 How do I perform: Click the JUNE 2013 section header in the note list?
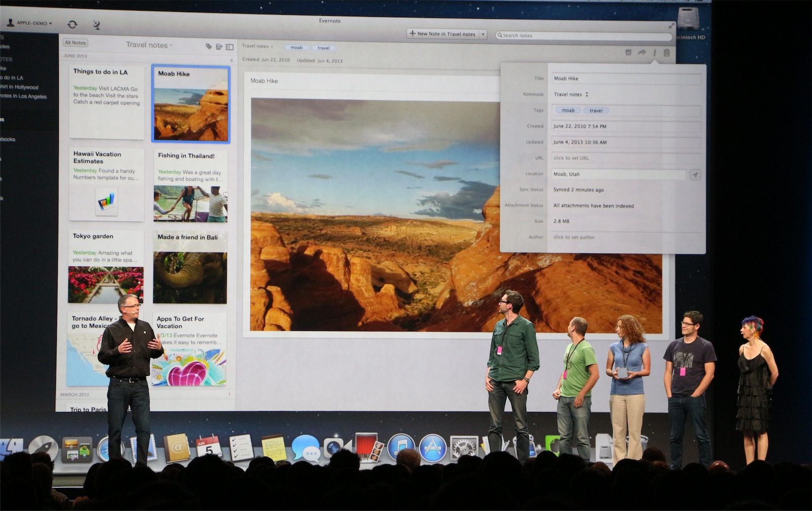point(75,56)
